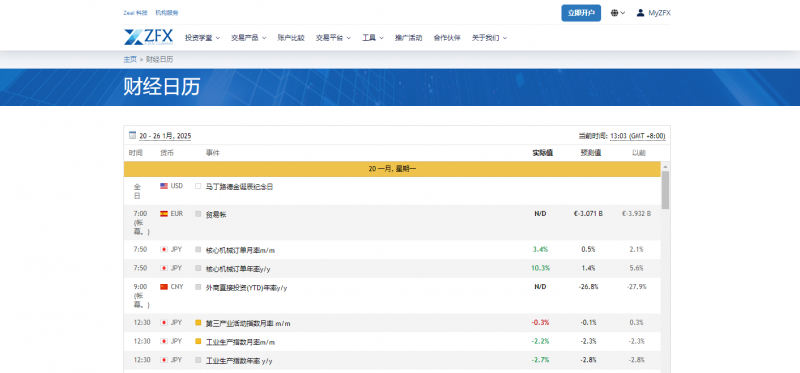Screen dimensions: 800x373
Task: Click the globe language icon
Action: click(x=614, y=13)
